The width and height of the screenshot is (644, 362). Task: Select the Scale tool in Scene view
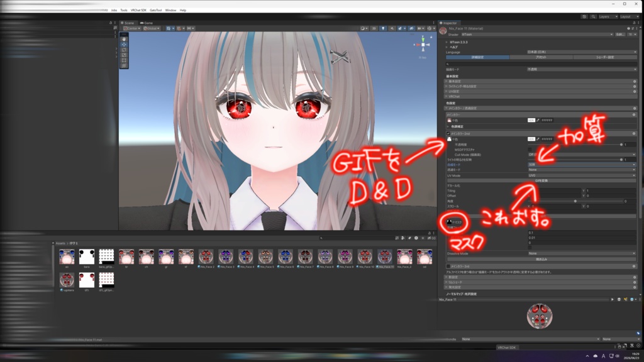click(x=124, y=55)
